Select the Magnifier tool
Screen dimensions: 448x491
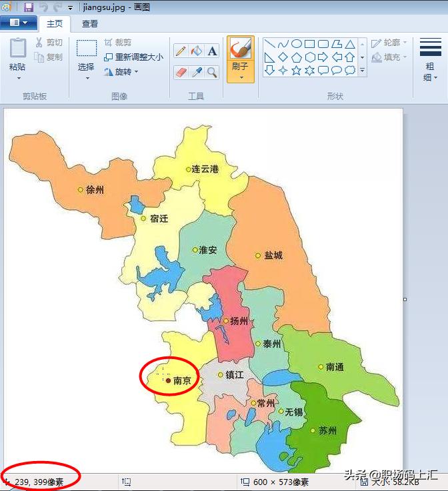(x=212, y=73)
